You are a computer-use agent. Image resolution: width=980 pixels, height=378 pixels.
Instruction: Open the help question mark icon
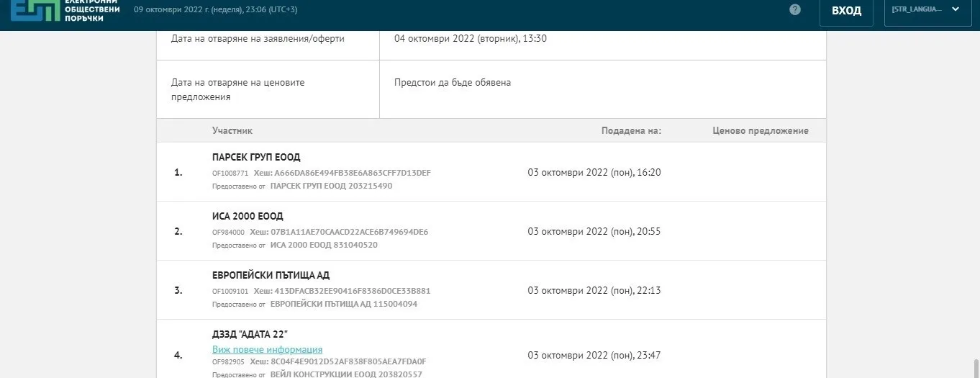[795, 10]
